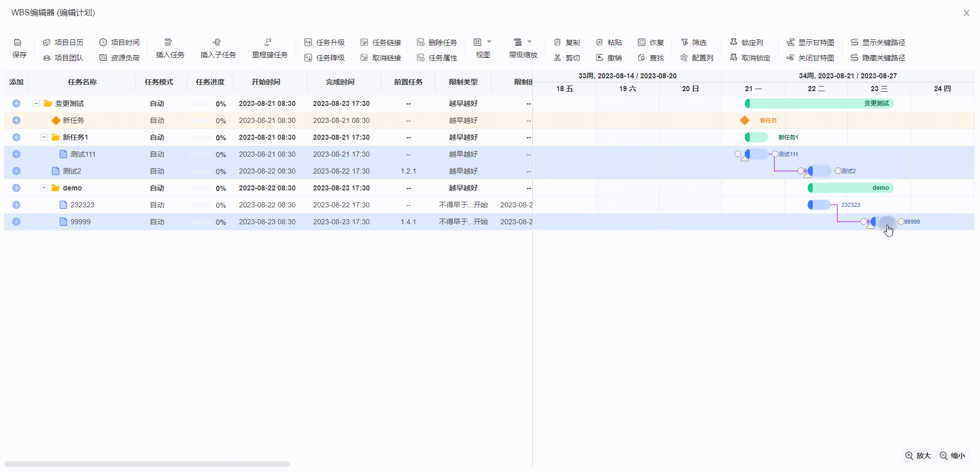Click the 任务名称 column header
Image resolution: width=980 pixels, height=471 pixels.
coord(82,82)
